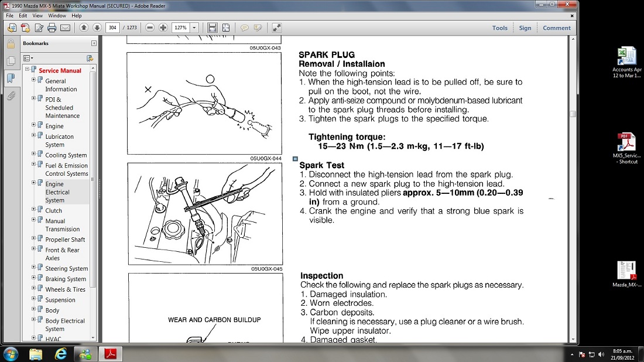Open the security lock panel
Viewport: 644px width, 362px height.
pos(11,43)
